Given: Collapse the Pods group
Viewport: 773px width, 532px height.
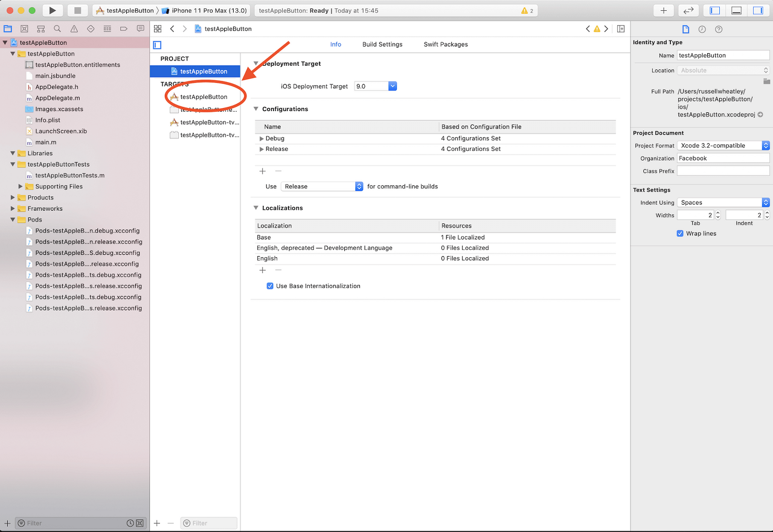Looking at the screenshot, I should coord(13,220).
